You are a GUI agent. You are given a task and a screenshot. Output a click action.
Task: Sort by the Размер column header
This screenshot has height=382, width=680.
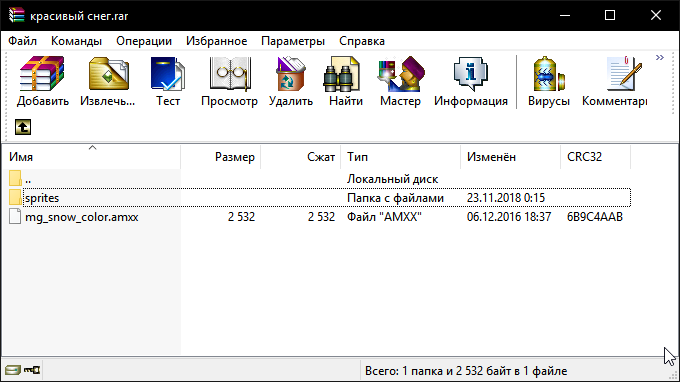220,157
